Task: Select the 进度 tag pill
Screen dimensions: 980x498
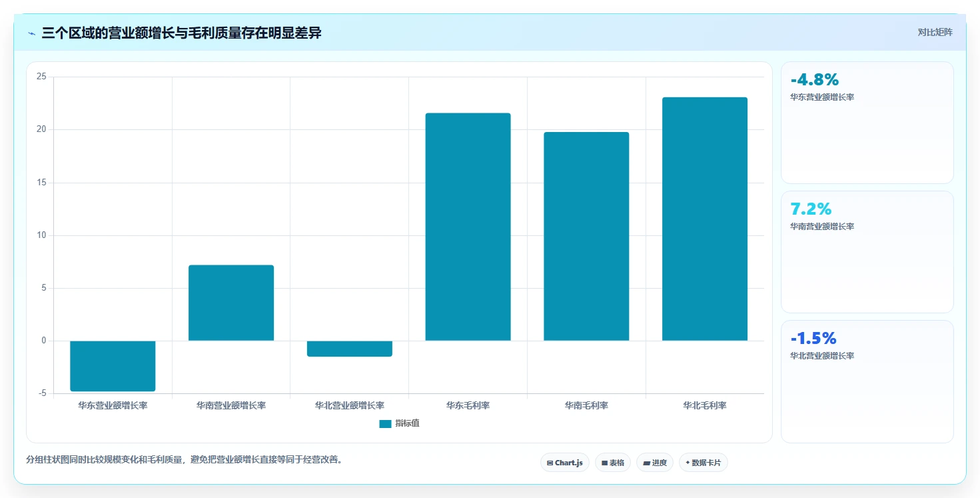Action: coord(655,463)
